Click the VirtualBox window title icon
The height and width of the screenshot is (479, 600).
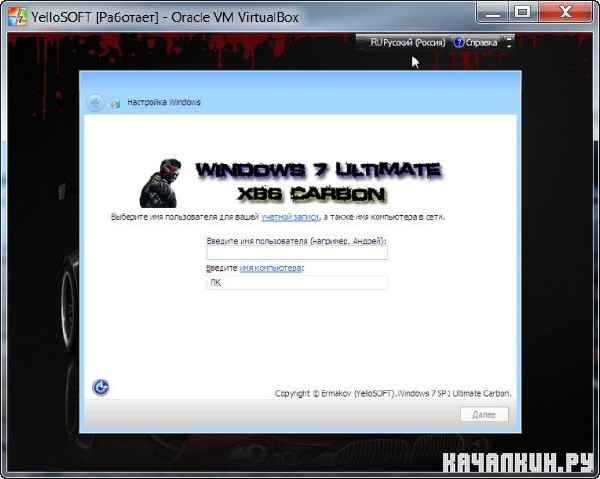(17, 17)
